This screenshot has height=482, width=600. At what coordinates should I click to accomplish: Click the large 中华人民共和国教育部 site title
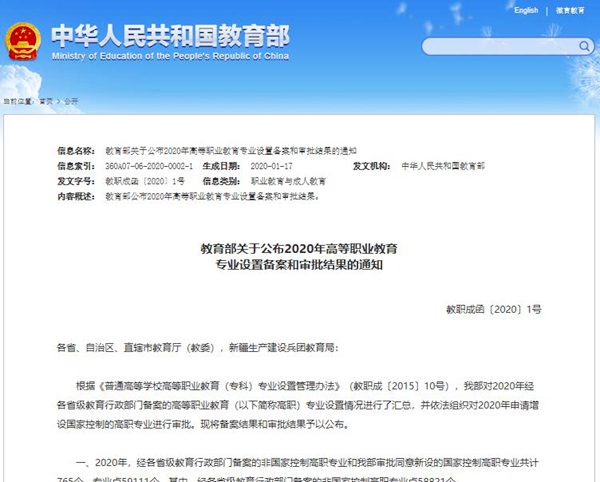(169, 36)
